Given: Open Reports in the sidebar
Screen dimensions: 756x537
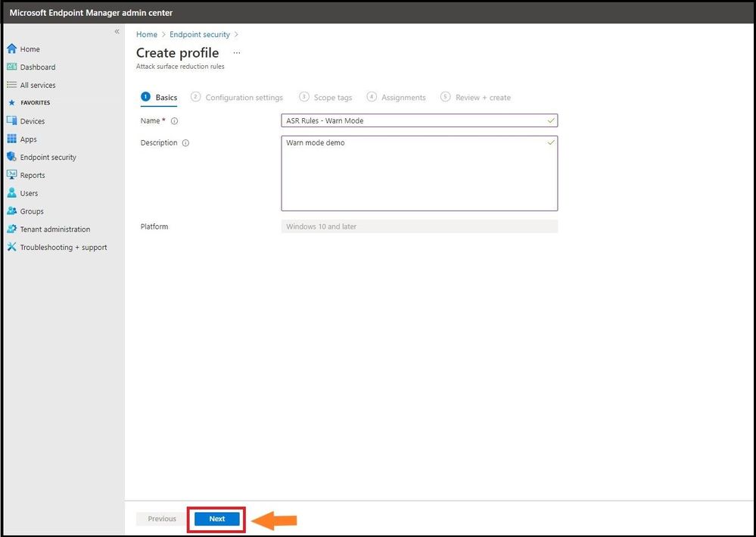Looking at the screenshot, I should [x=33, y=175].
